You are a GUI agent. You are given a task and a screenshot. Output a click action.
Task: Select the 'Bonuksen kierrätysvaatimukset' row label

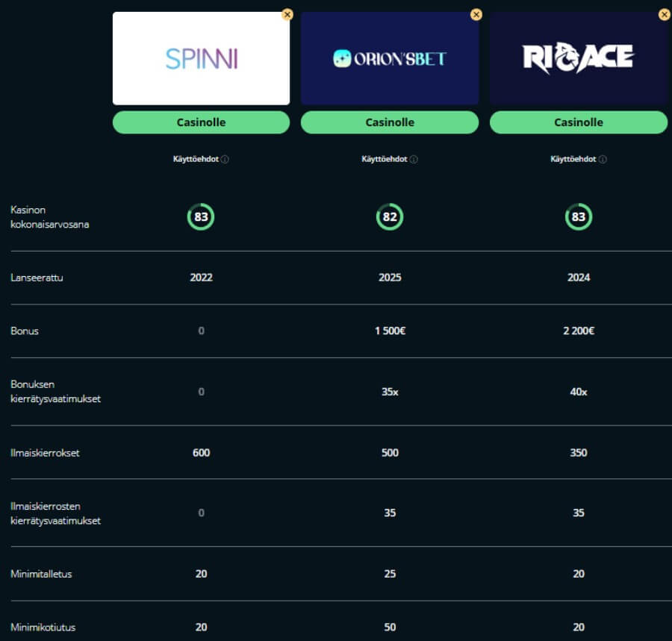(56, 391)
